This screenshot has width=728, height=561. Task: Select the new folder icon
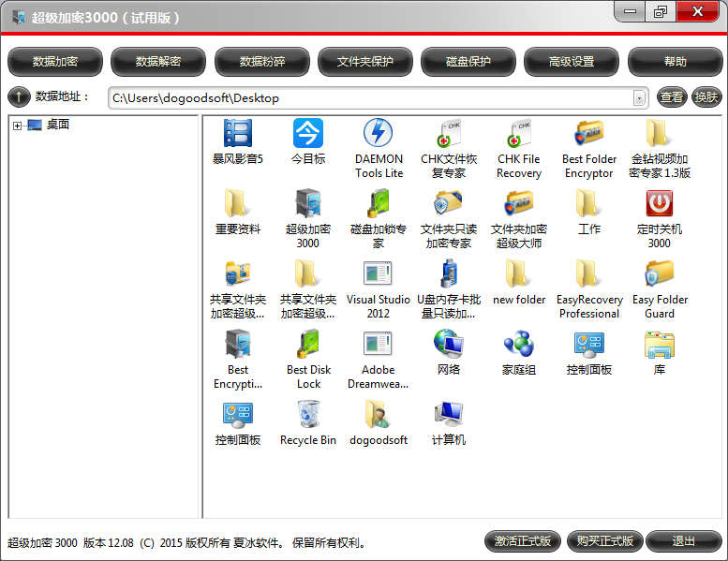519,273
